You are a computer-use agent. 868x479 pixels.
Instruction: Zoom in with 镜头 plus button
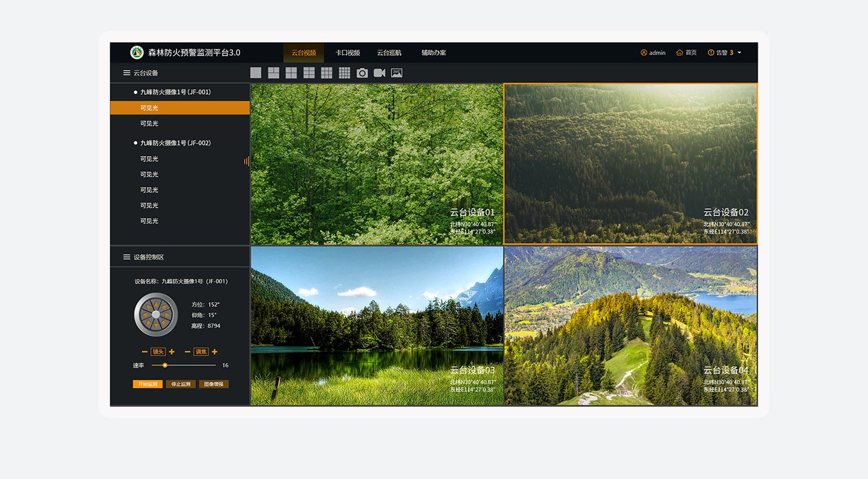172,352
